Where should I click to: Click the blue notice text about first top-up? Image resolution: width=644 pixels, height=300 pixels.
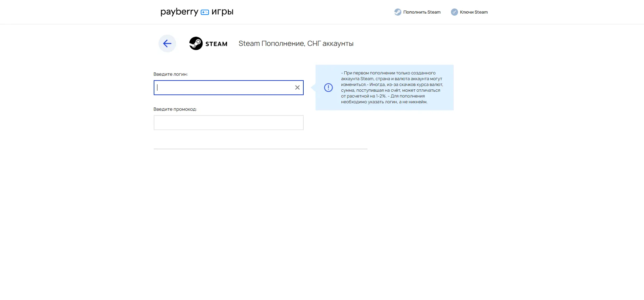pyautogui.click(x=392, y=87)
